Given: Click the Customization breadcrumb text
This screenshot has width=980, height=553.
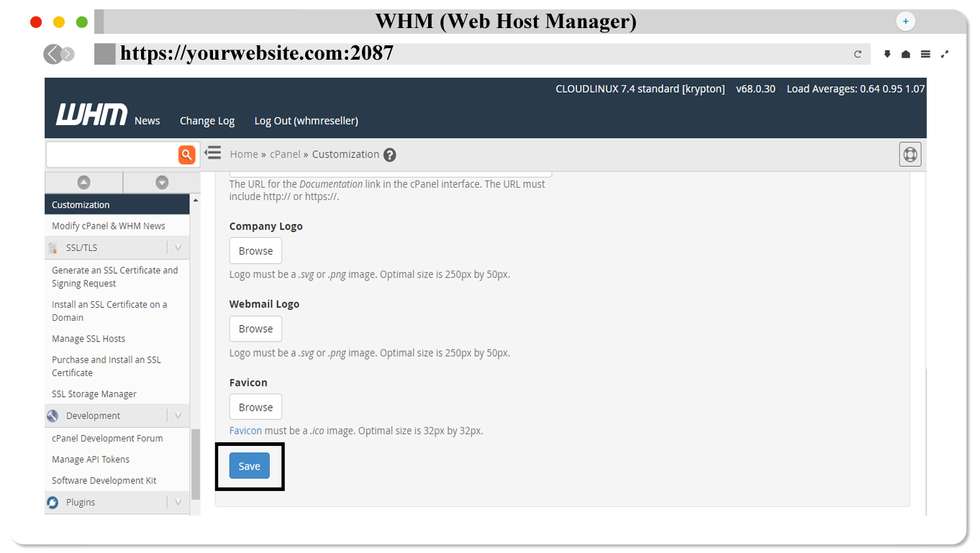Looking at the screenshot, I should (345, 154).
